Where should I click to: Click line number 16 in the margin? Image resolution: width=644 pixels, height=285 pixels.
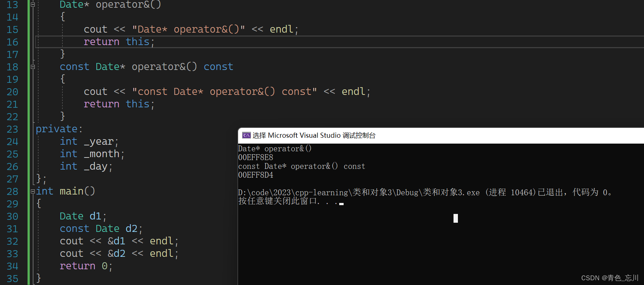pos(12,42)
